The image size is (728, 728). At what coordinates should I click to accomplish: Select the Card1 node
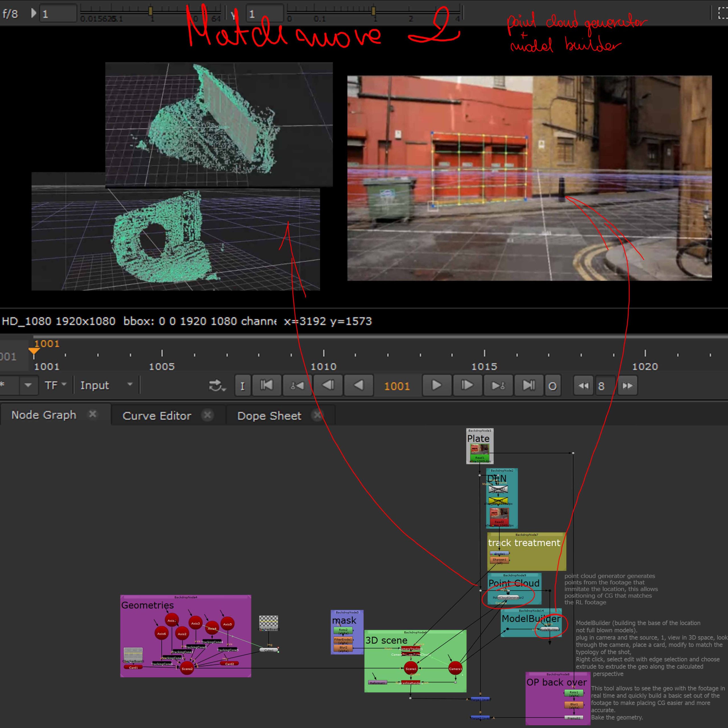coord(133,667)
